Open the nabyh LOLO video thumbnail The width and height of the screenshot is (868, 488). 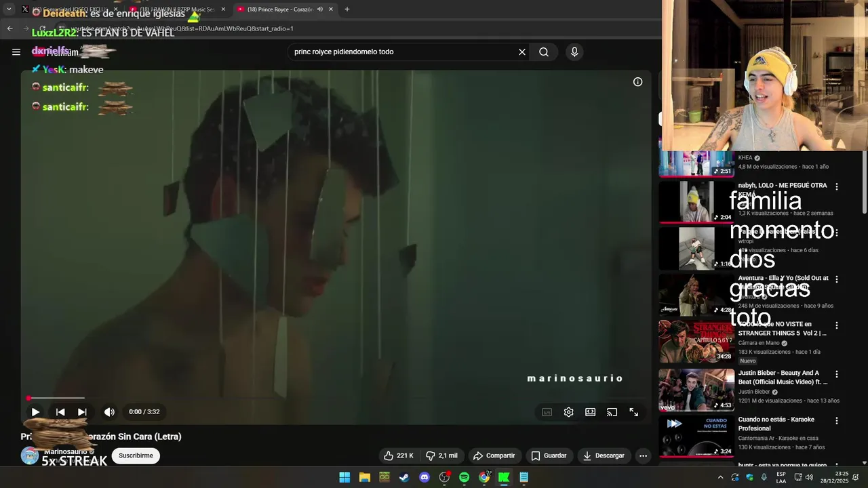coord(696,202)
